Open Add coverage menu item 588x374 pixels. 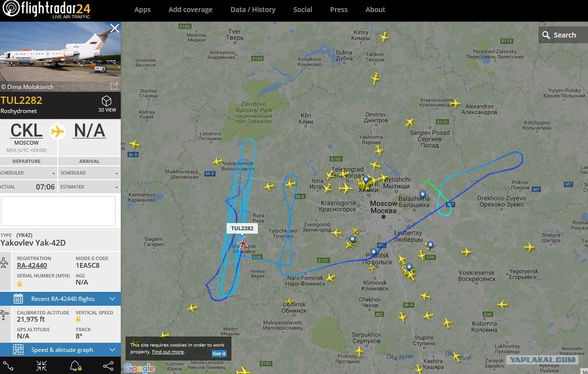coord(191,10)
